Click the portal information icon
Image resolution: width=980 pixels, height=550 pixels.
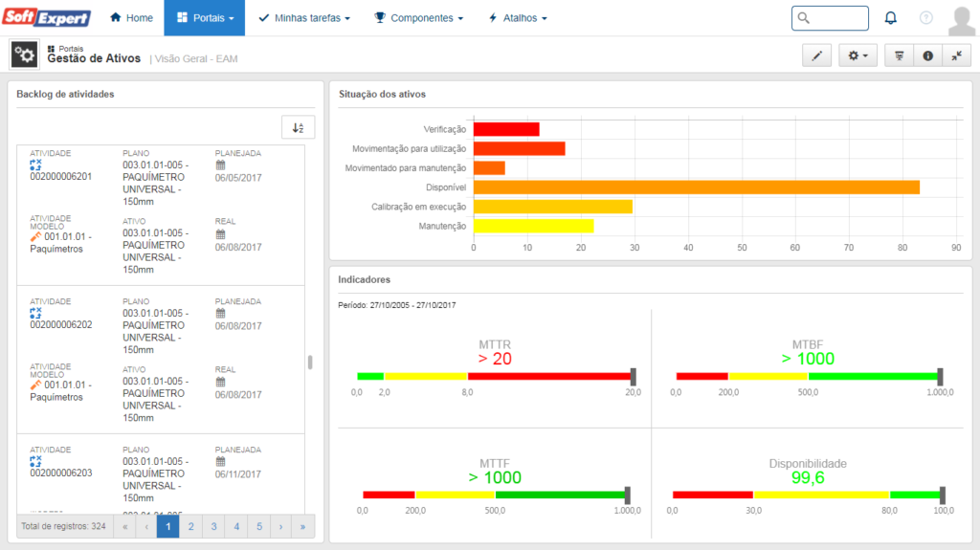pyautogui.click(x=927, y=56)
